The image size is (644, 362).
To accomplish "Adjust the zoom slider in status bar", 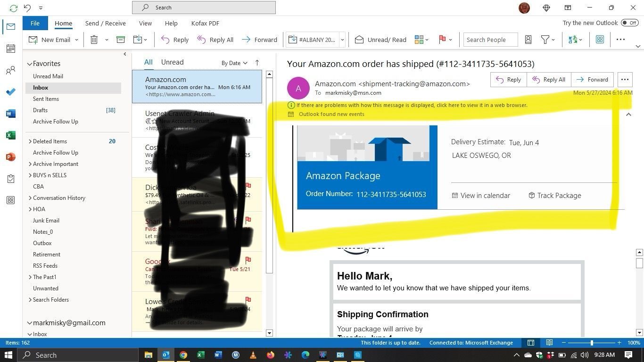I will (592, 343).
